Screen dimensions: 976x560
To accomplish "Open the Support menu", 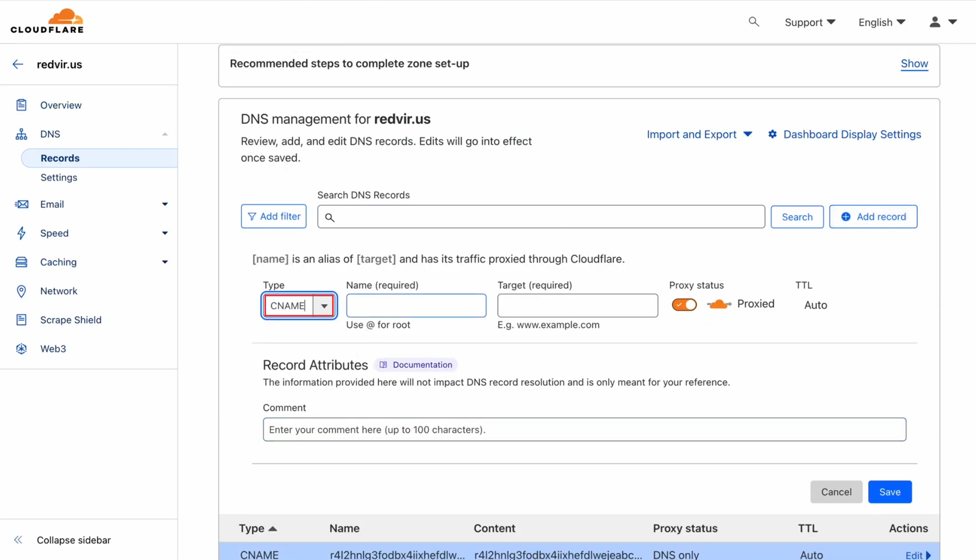I will 809,22.
